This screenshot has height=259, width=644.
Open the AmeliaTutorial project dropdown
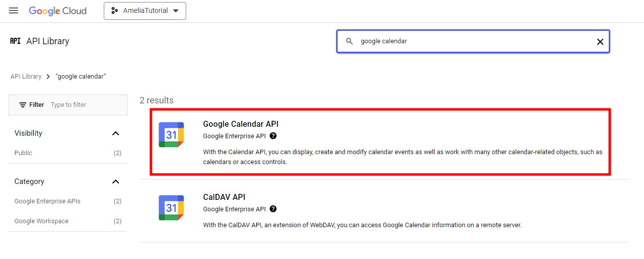coord(145,11)
